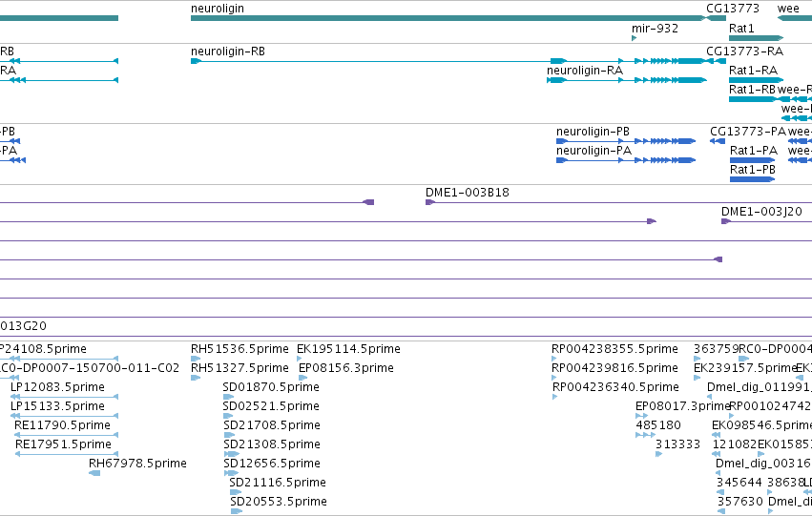The height and width of the screenshot is (516, 812).
Task: Open the LP15133.5prime label
Action: [57, 406]
